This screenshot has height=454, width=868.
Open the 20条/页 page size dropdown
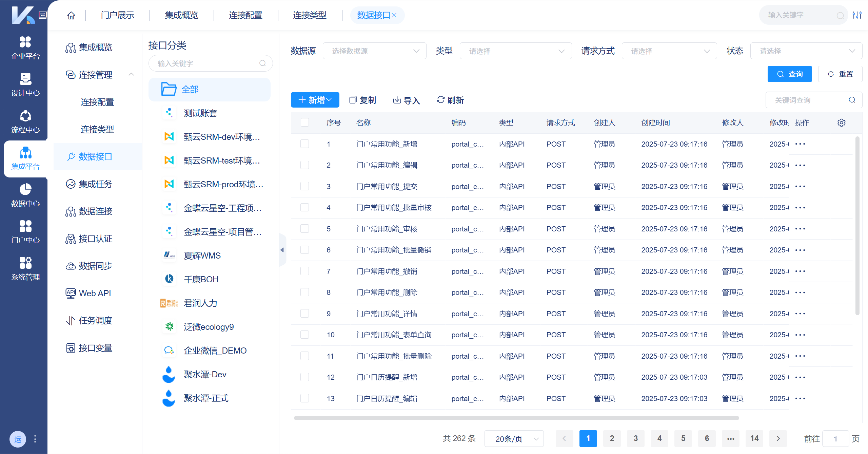coord(514,438)
